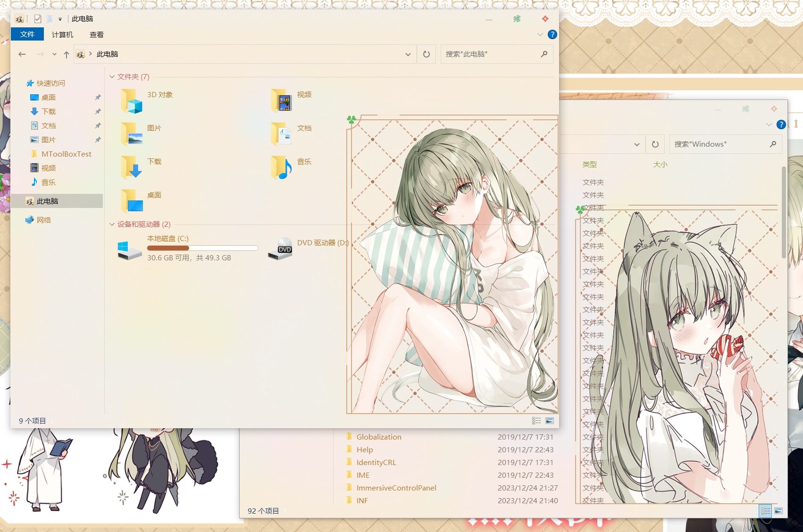Expand the ribbon with the chevron in 此电脑
This screenshot has width=803, height=532.
(540, 34)
